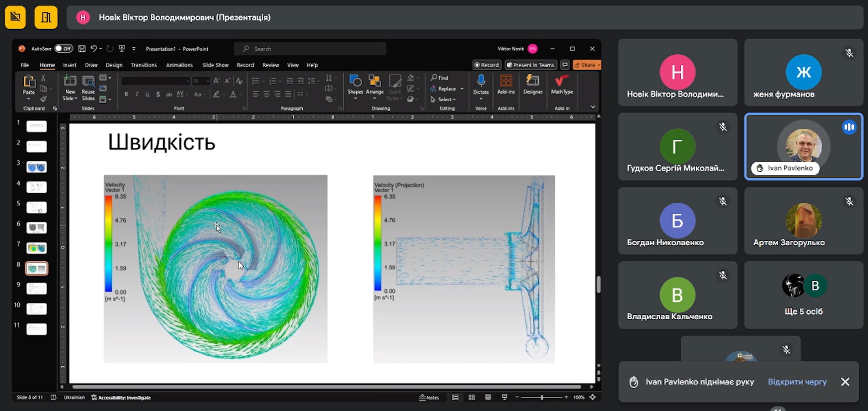Image resolution: width=868 pixels, height=411 pixels.
Task: Open the File tab
Action: click(x=25, y=65)
